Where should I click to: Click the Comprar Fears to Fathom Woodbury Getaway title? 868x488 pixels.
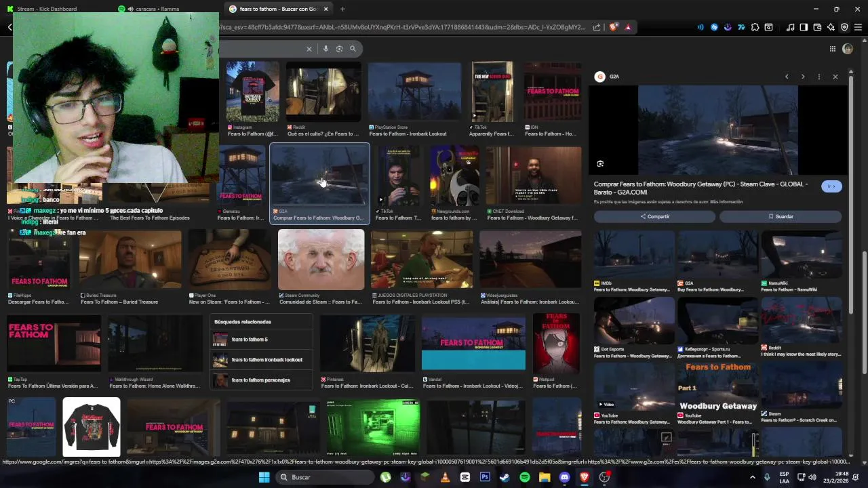701,188
